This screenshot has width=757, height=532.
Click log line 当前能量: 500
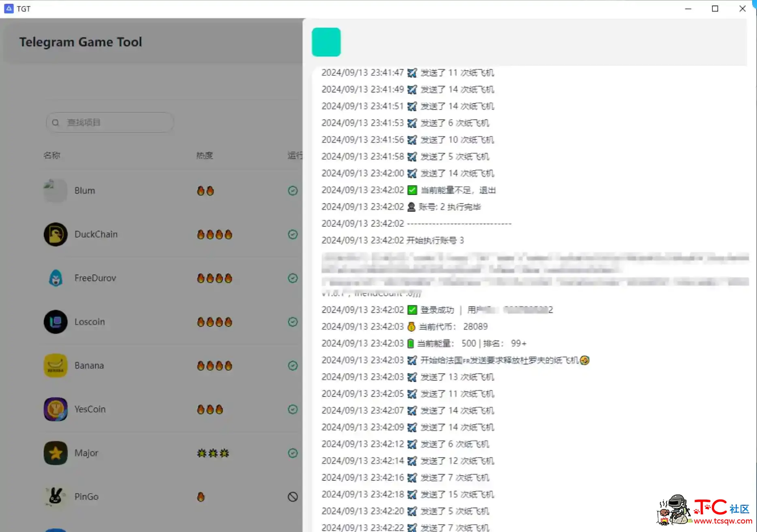424,344
